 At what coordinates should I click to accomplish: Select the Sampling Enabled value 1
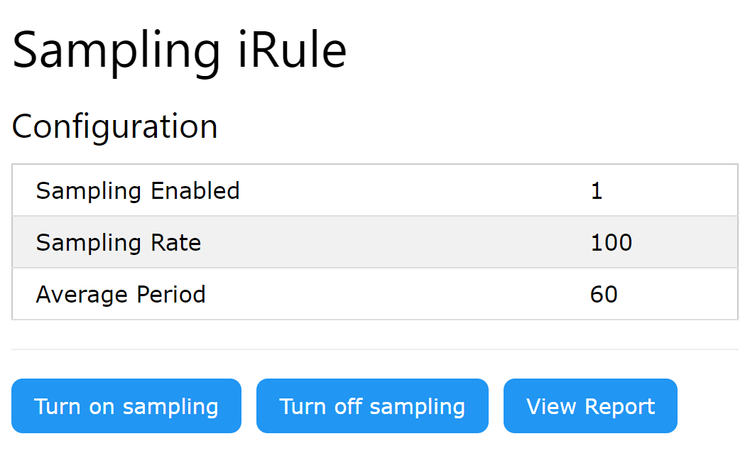click(596, 190)
